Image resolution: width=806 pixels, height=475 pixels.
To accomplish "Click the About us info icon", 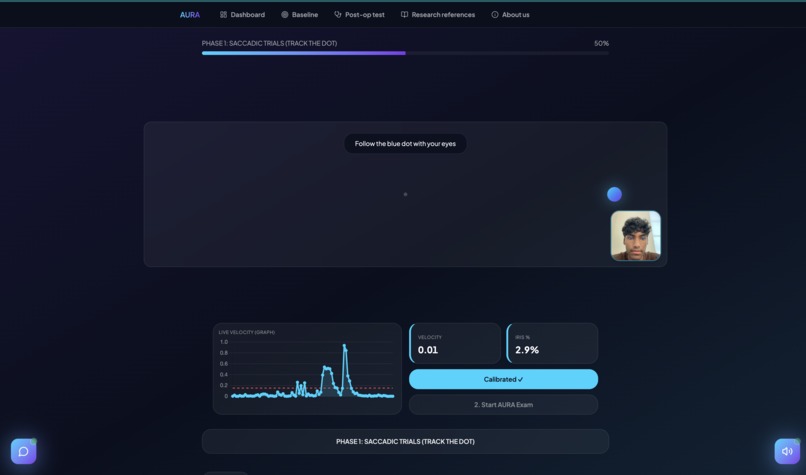I will point(494,15).
